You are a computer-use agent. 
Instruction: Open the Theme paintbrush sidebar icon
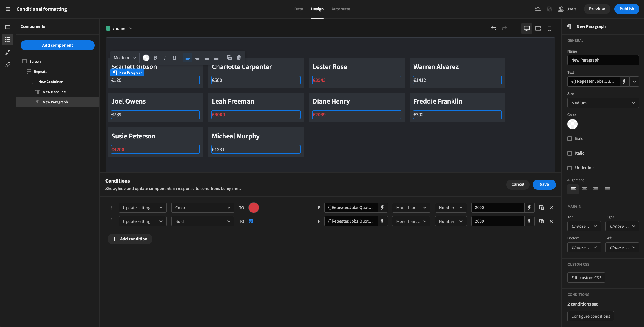click(x=8, y=52)
